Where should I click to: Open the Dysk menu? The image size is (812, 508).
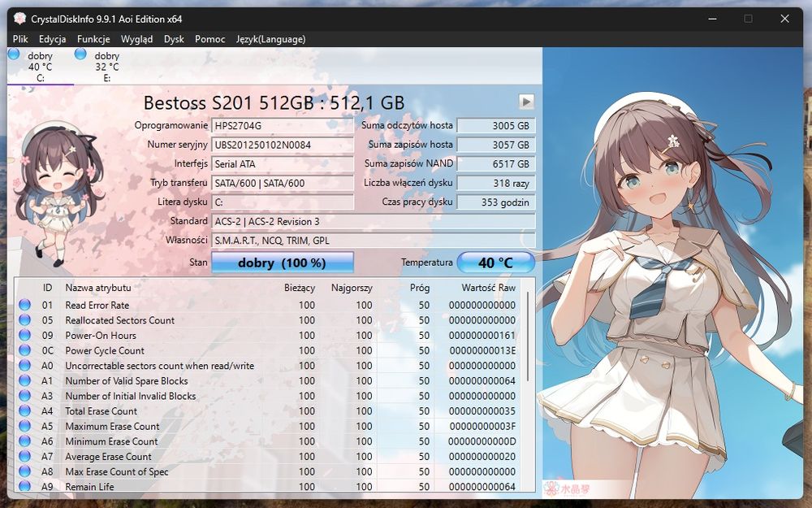[x=174, y=39]
